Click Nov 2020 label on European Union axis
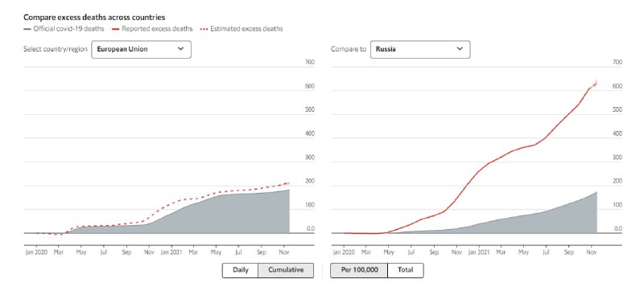The width and height of the screenshot is (644, 295). (x=150, y=252)
